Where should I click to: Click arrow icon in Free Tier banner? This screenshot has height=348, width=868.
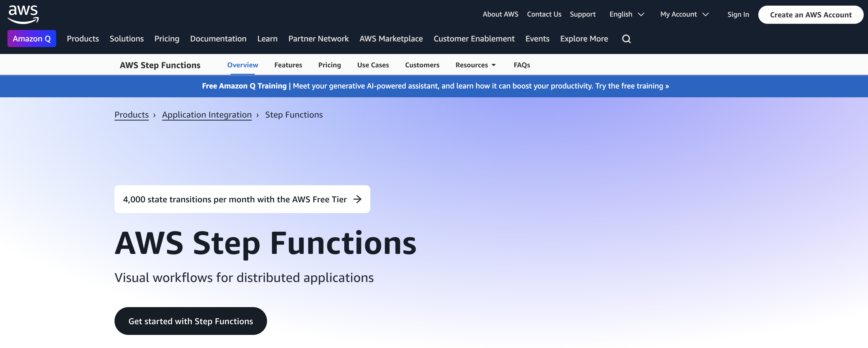[x=357, y=199]
